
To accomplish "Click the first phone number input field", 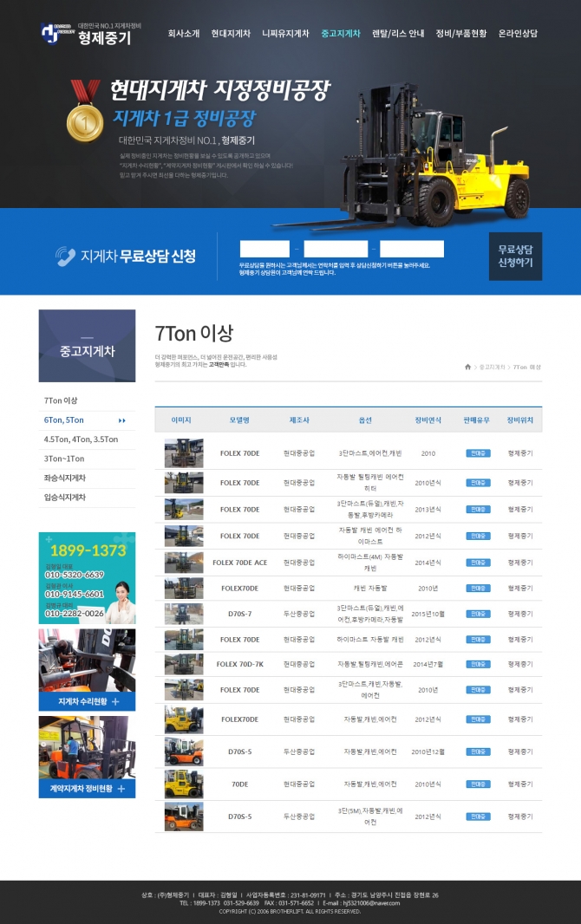I will (264, 249).
